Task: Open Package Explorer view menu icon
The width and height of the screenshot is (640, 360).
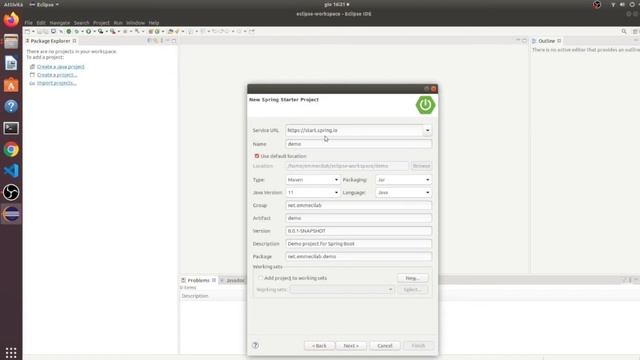Action: point(162,41)
